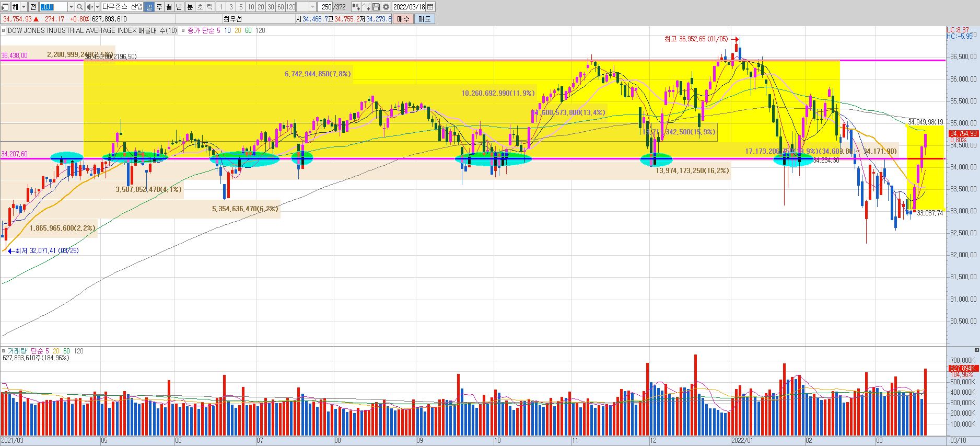Screen dimensions: 980x446
Task: Toggle the square marker beside DOW JONES title
Action: tap(4, 30)
